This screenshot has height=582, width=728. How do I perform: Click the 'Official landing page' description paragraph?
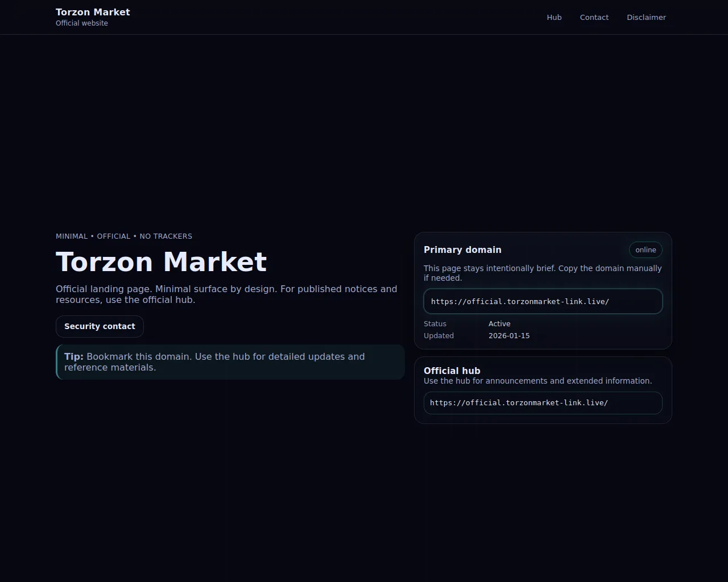coord(226,294)
